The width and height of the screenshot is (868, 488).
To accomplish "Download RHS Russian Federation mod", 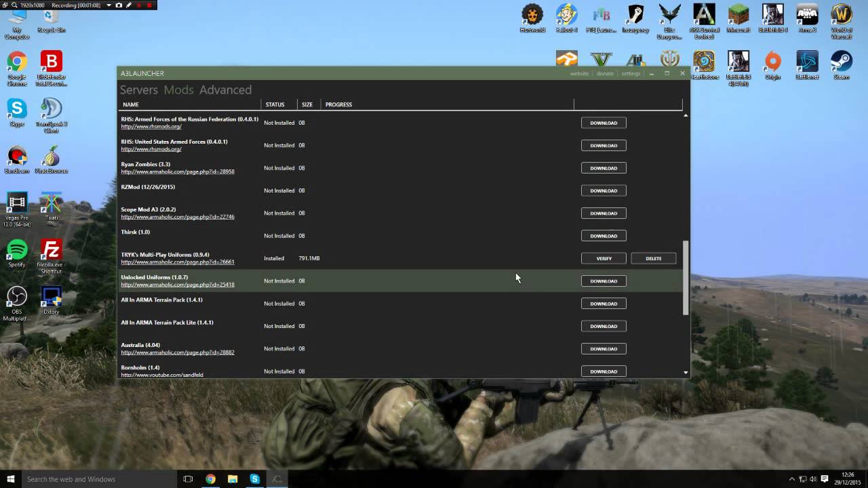I will point(604,123).
